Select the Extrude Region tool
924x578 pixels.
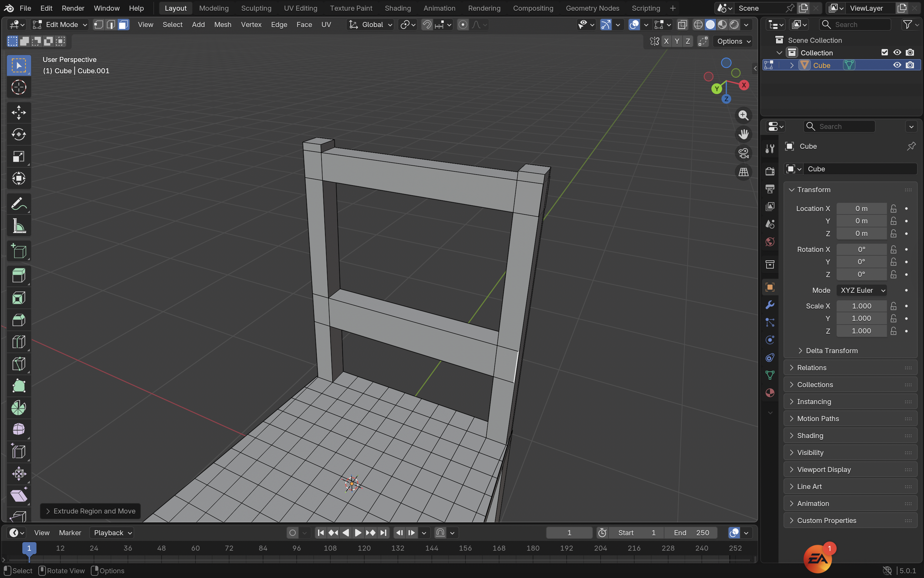18,275
